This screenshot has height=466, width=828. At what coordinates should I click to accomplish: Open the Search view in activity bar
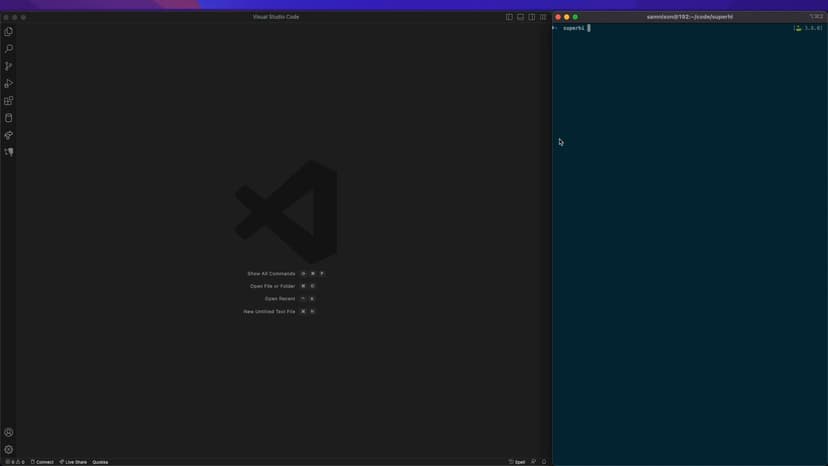9,49
